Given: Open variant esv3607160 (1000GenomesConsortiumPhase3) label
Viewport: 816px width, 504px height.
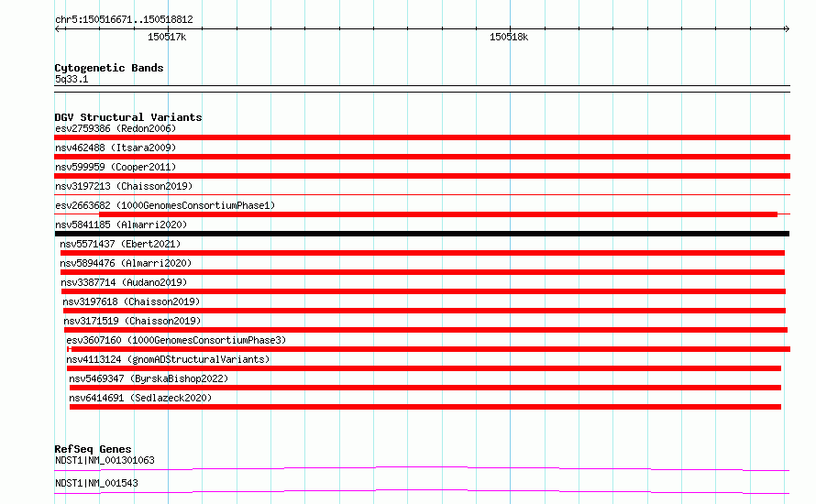Looking at the screenshot, I should [176, 340].
